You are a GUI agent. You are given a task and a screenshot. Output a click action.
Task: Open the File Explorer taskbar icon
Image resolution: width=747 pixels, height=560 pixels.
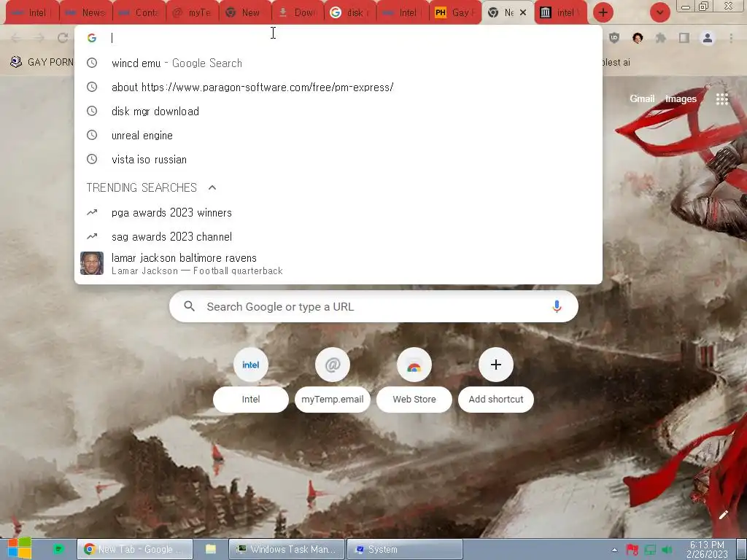point(211,550)
